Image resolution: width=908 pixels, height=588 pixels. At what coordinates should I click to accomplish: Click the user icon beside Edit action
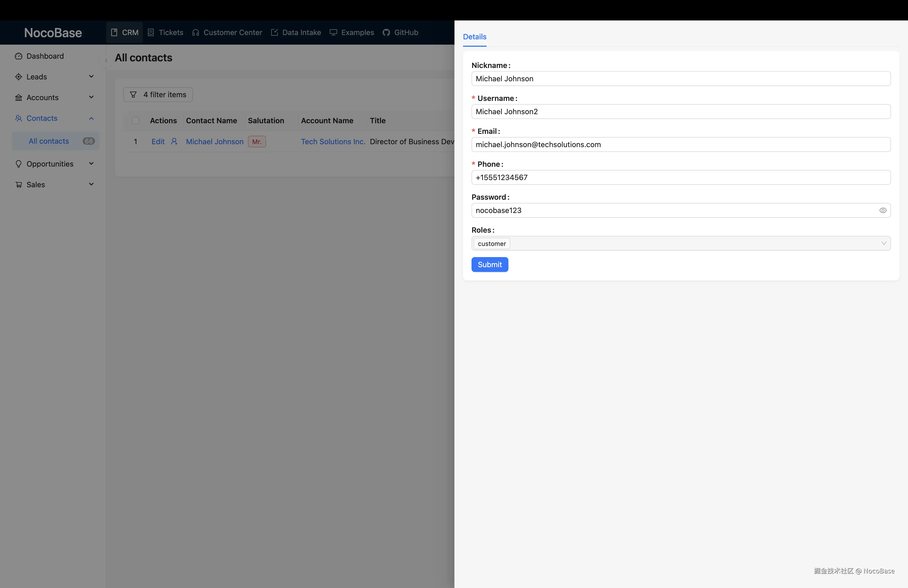tap(174, 141)
